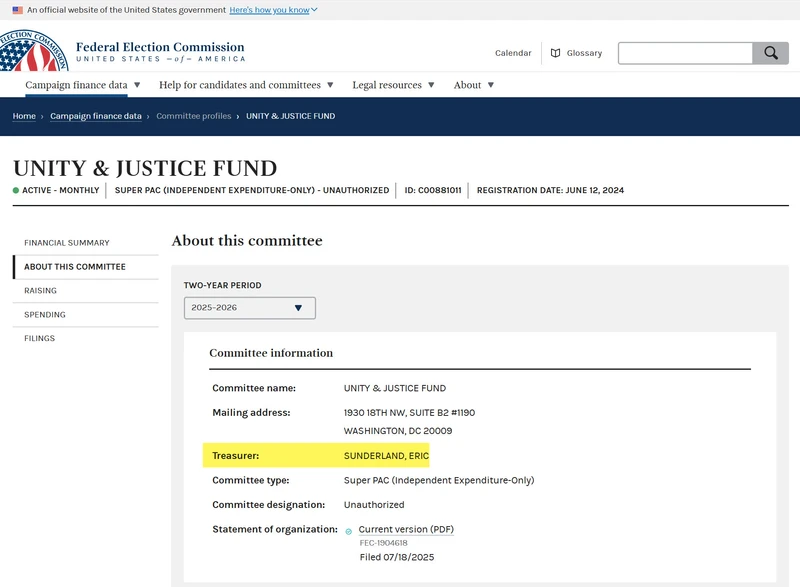Viewport: 800px width, 587px height.
Task: Open Legal resources menu
Action: click(393, 85)
